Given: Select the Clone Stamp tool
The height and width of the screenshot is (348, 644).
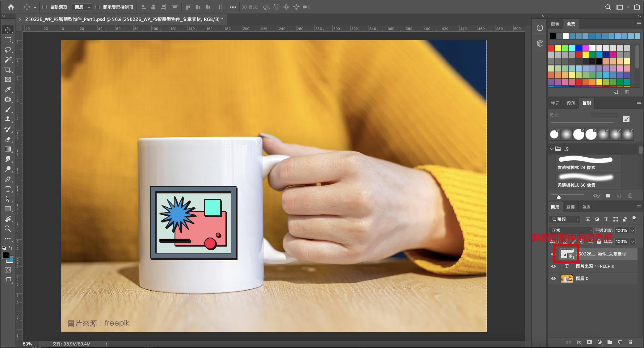Looking at the screenshot, I should 8,119.
